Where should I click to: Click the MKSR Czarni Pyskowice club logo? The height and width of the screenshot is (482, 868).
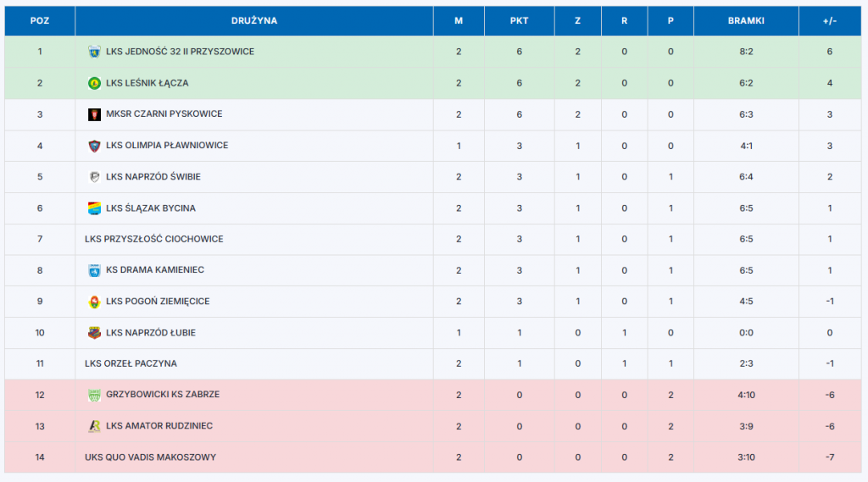[94, 114]
